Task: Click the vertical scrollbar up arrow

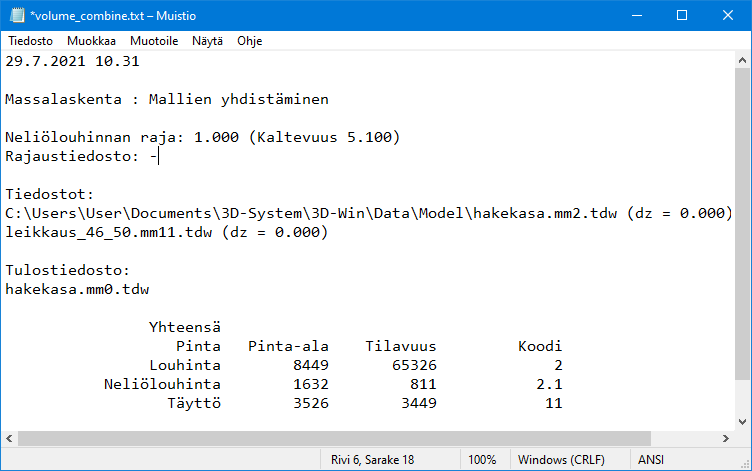Action: pos(742,59)
